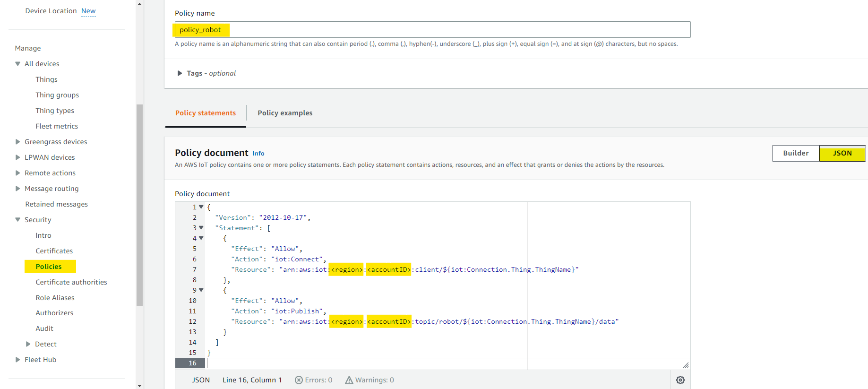Expand the Detect subsection

click(28, 344)
